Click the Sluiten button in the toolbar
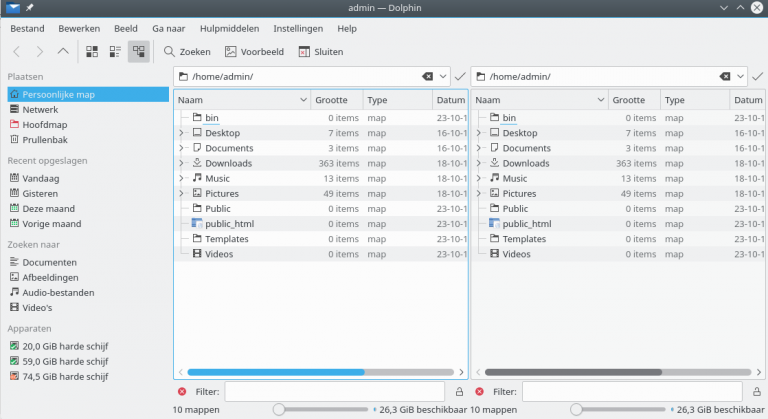The height and width of the screenshot is (419, 768). [320, 51]
